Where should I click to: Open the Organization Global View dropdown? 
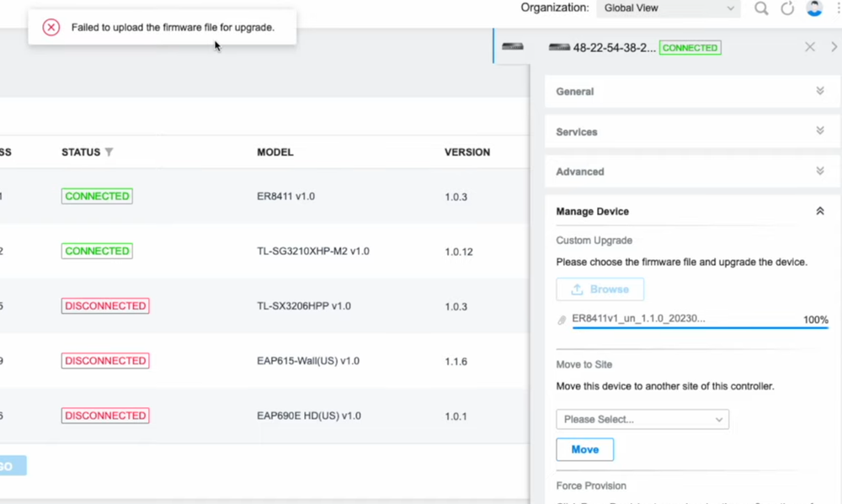668,8
